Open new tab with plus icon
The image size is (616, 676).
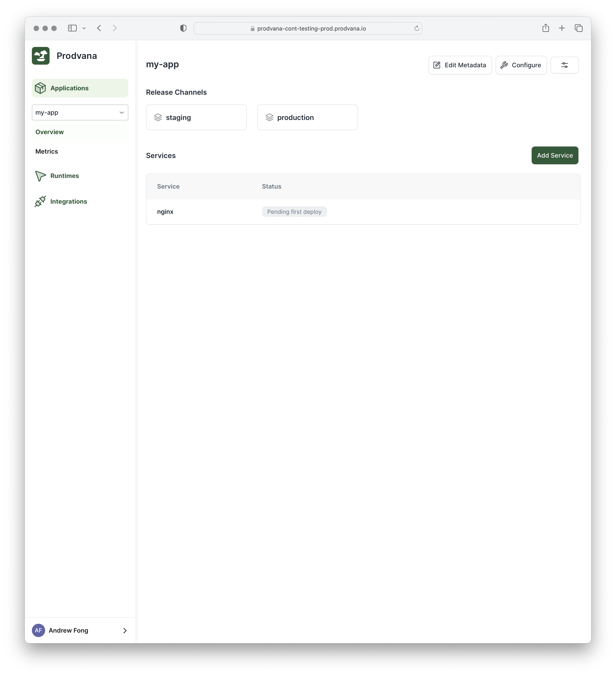point(562,28)
